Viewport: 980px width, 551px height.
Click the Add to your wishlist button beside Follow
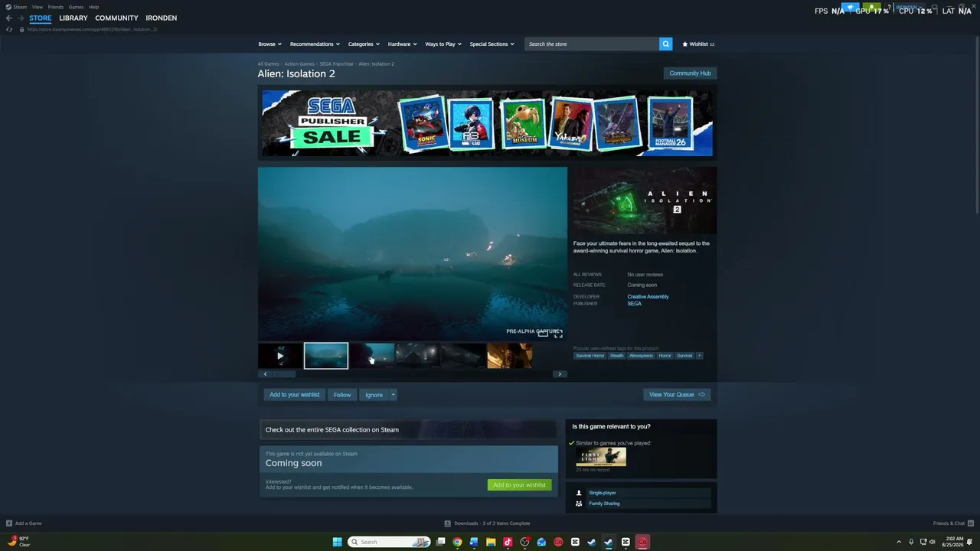[295, 395]
